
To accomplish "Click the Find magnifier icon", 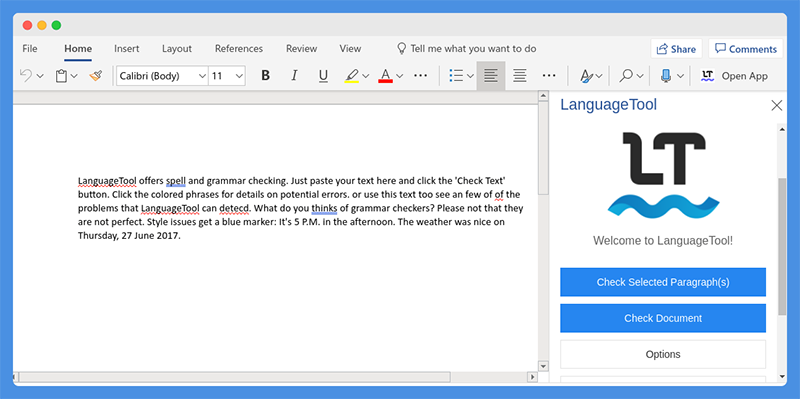I will click(626, 76).
